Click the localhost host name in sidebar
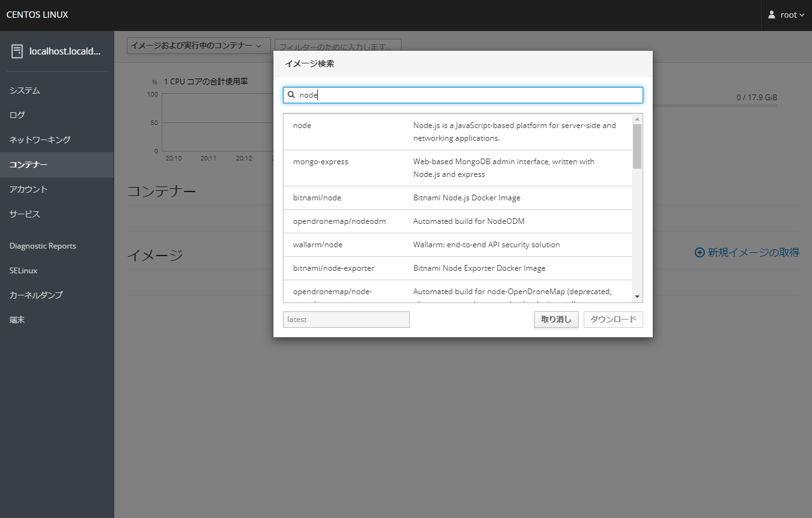 (65, 52)
